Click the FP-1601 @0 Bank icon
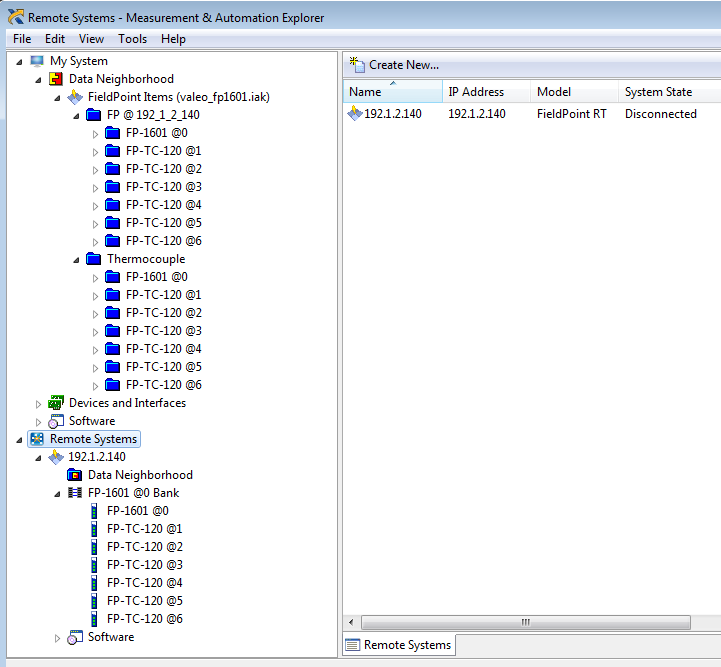The height and width of the screenshot is (667, 721). 74,493
